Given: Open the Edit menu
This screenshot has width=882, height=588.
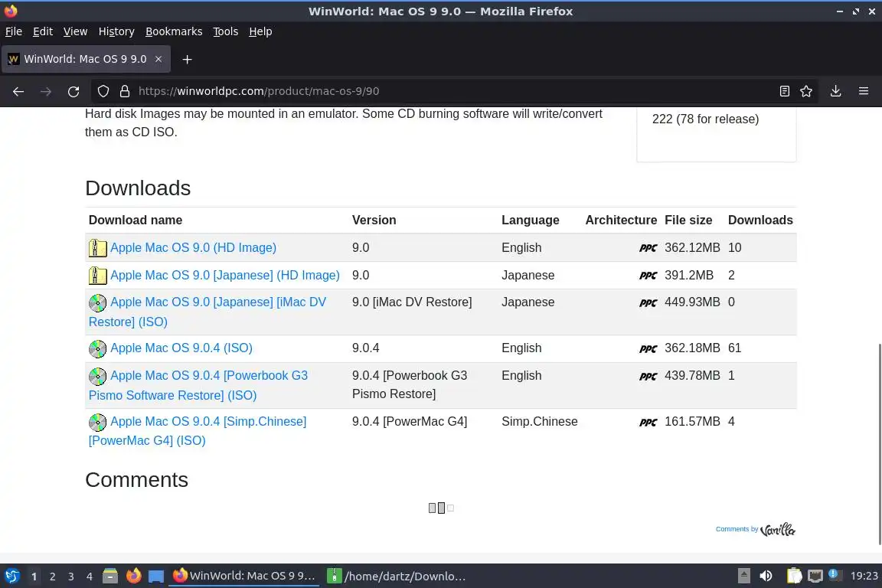Looking at the screenshot, I should coord(43,31).
